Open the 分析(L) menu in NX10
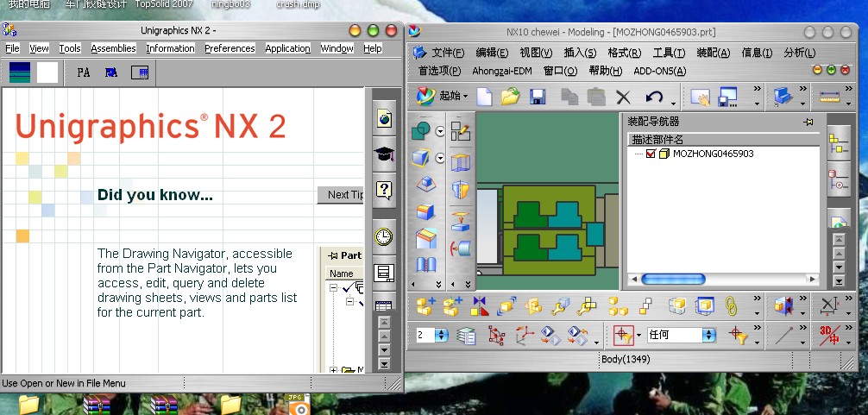This screenshot has height=415, width=868. (800, 53)
